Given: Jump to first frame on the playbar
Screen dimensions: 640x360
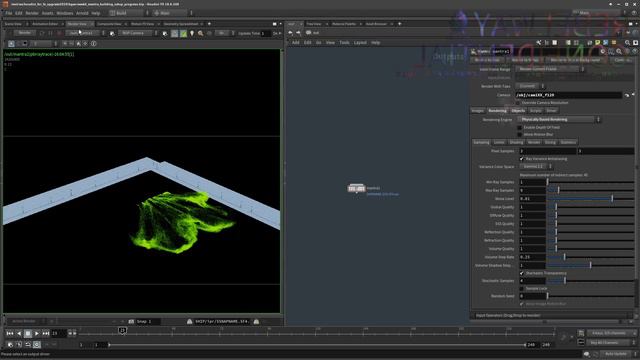Looking at the screenshot, I should [10, 333].
